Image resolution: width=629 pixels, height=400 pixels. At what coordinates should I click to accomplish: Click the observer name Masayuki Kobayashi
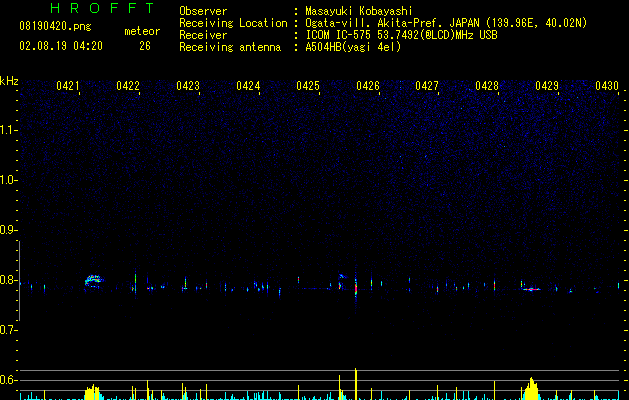(359, 11)
